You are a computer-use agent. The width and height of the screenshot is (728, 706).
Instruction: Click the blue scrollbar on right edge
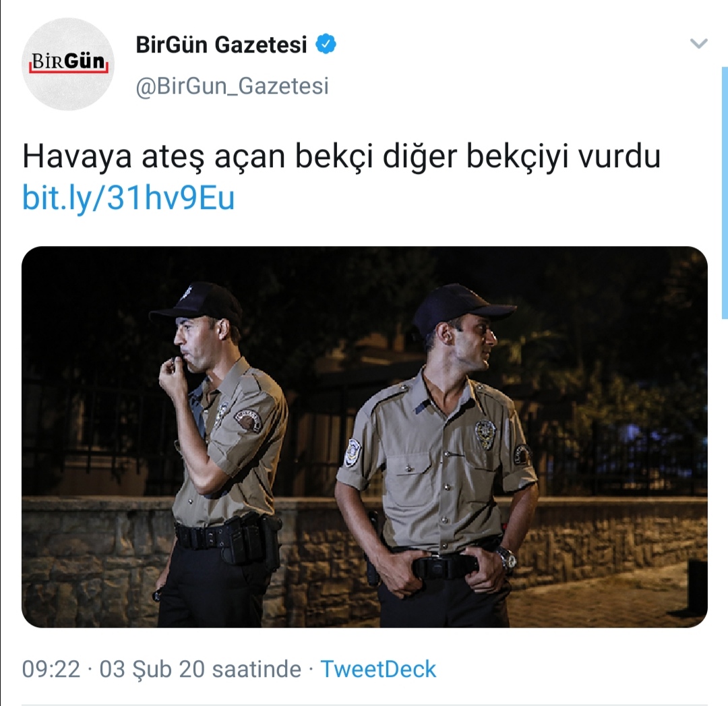coord(725,193)
